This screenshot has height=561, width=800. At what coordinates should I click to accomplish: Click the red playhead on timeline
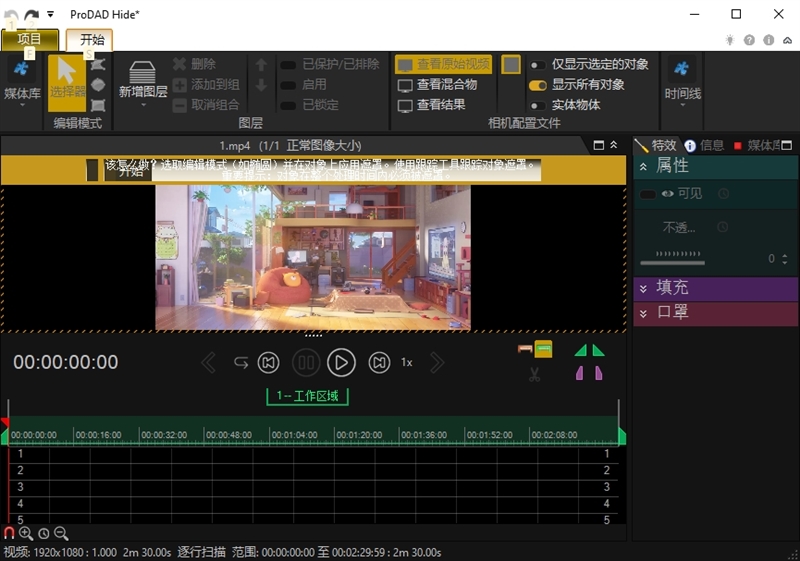click(x=5, y=422)
